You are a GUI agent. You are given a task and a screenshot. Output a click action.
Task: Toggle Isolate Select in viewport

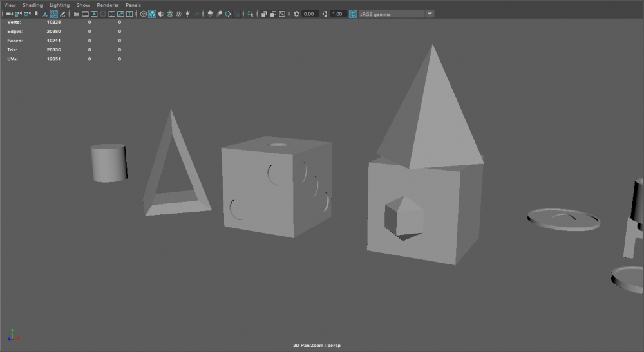(x=250, y=14)
